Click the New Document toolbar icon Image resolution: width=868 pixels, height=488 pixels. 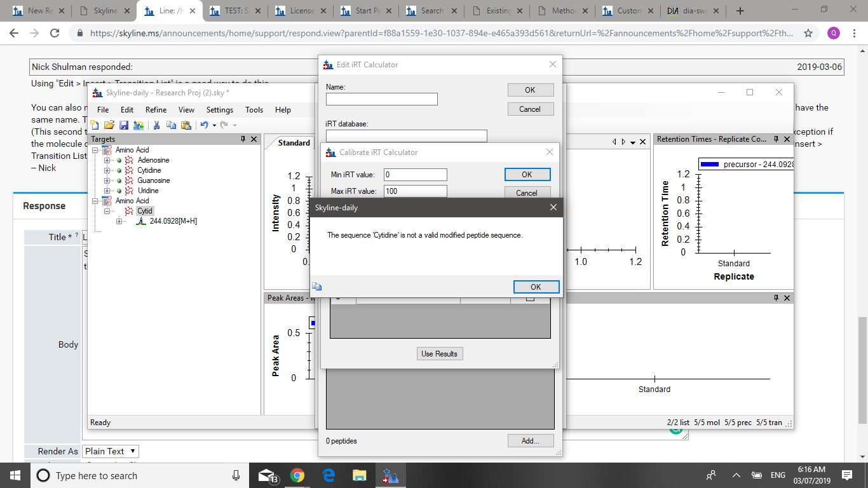pyautogui.click(x=95, y=125)
